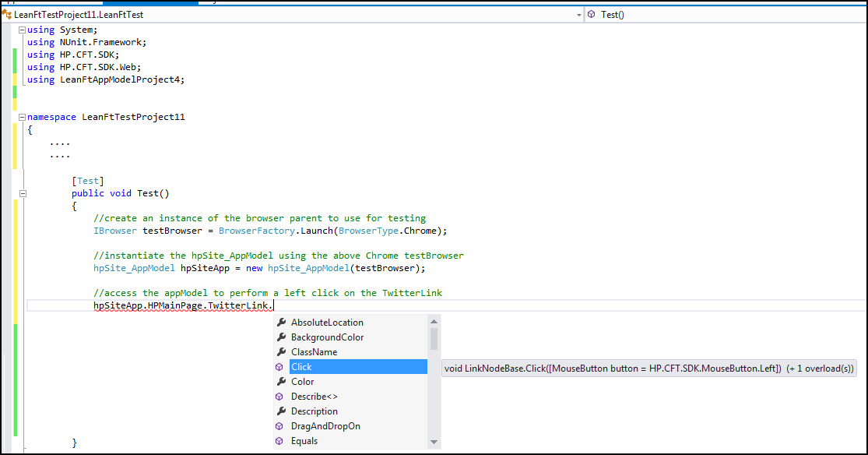
Task: Collapse the using directives block
Action: 23,30
